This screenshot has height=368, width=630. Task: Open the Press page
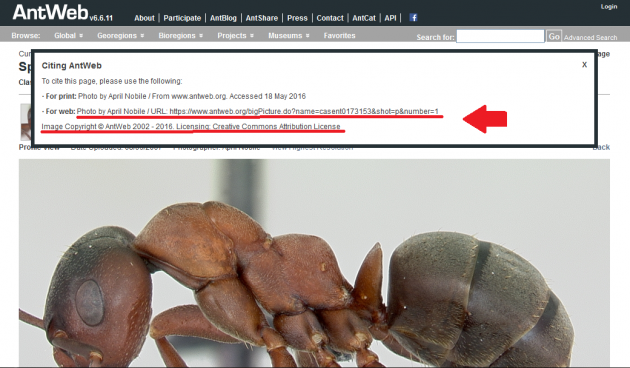coord(297,18)
